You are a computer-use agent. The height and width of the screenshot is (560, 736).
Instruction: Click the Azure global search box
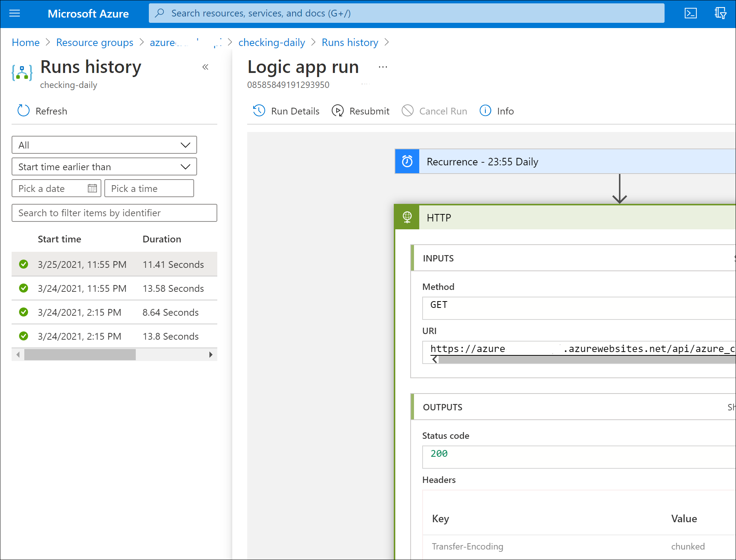(x=407, y=13)
